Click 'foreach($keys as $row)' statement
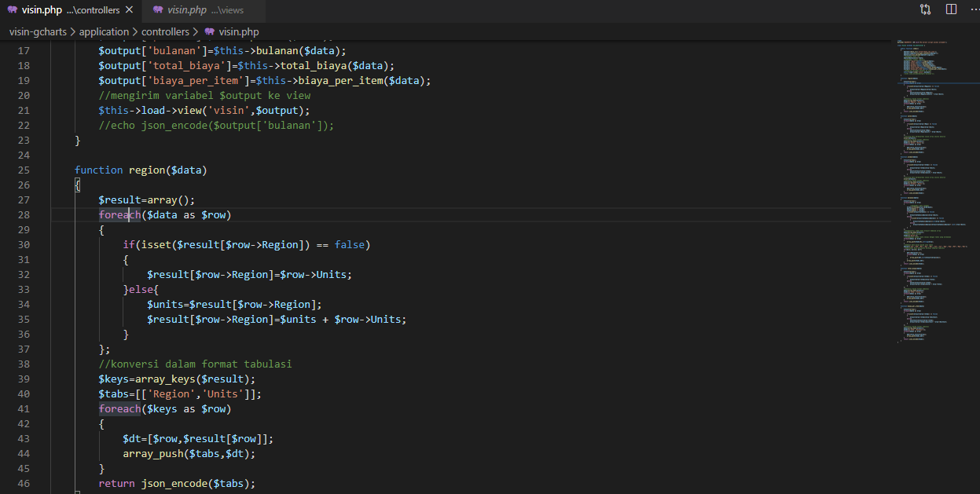 tap(165, 408)
